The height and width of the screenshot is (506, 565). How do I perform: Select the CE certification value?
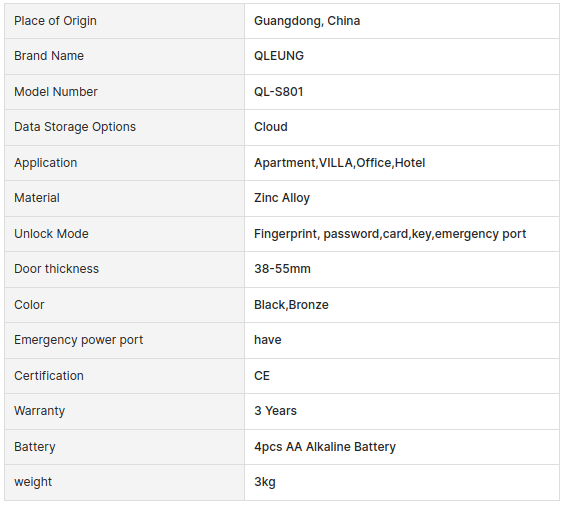(262, 376)
